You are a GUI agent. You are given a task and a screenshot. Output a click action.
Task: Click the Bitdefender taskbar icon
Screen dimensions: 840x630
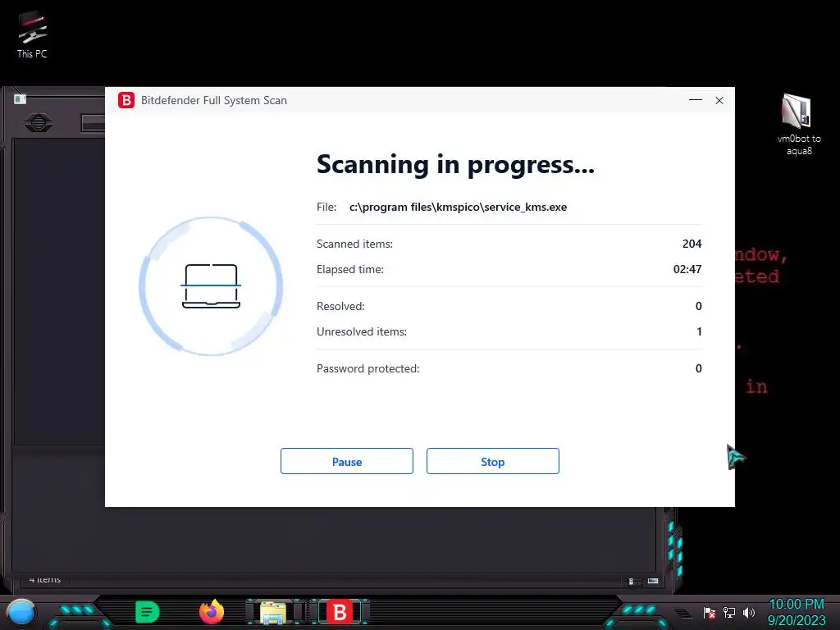click(x=340, y=612)
